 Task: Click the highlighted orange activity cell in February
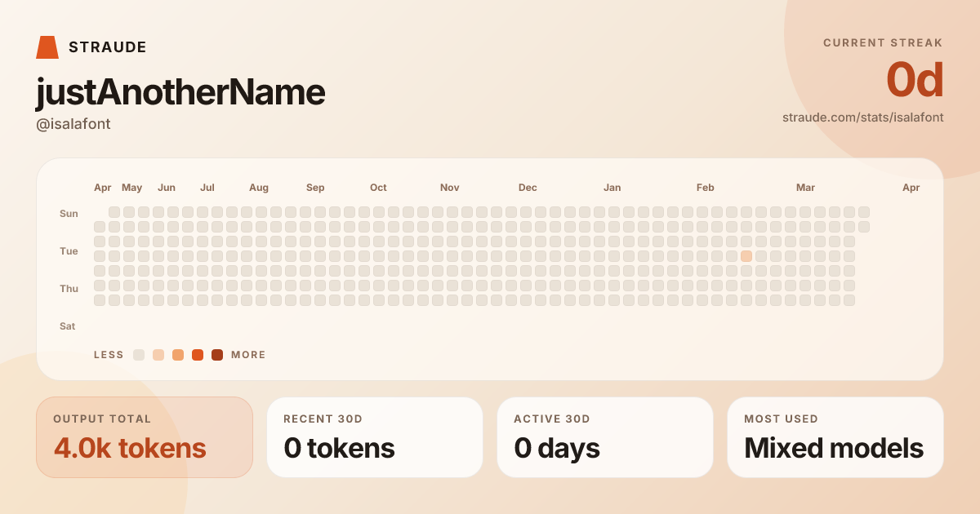tap(746, 256)
